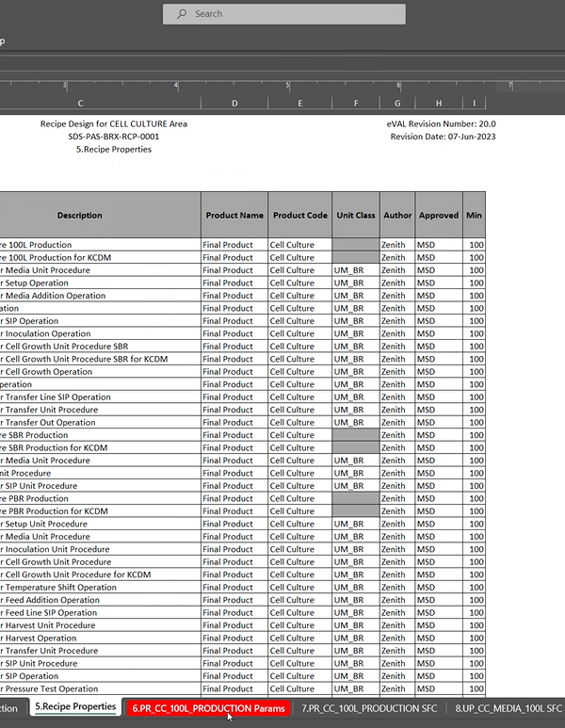
Task: Select 'Transfer Out Operation' description cell
Action: point(100,422)
